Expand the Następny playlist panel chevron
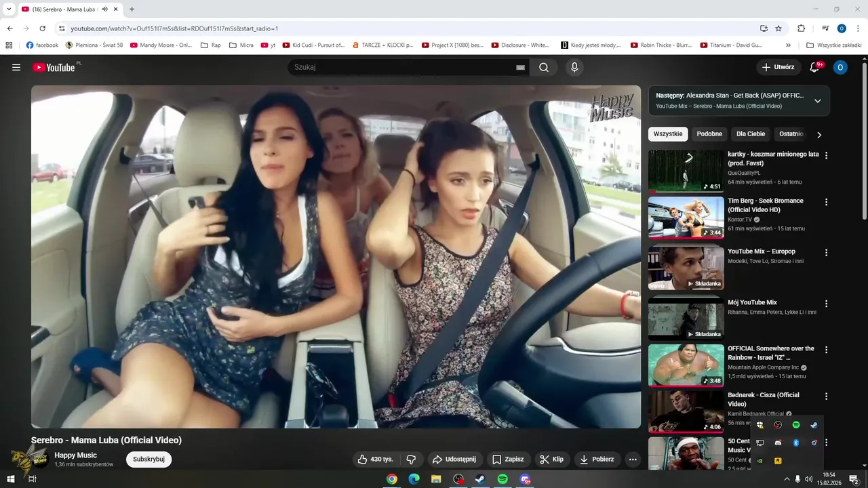Image resolution: width=868 pixels, height=488 pixels. 817,101
